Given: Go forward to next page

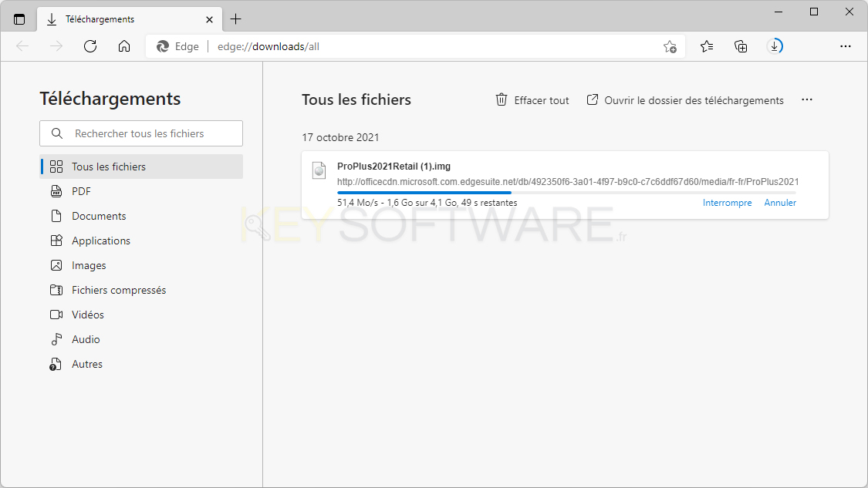Looking at the screenshot, I should point(56,46).
